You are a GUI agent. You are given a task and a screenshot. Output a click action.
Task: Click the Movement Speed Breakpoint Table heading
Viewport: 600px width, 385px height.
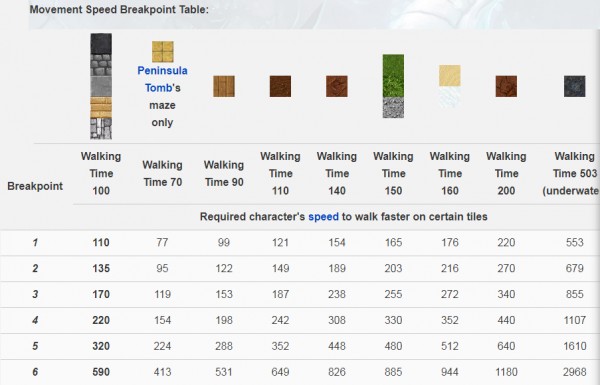click(119, 10)
